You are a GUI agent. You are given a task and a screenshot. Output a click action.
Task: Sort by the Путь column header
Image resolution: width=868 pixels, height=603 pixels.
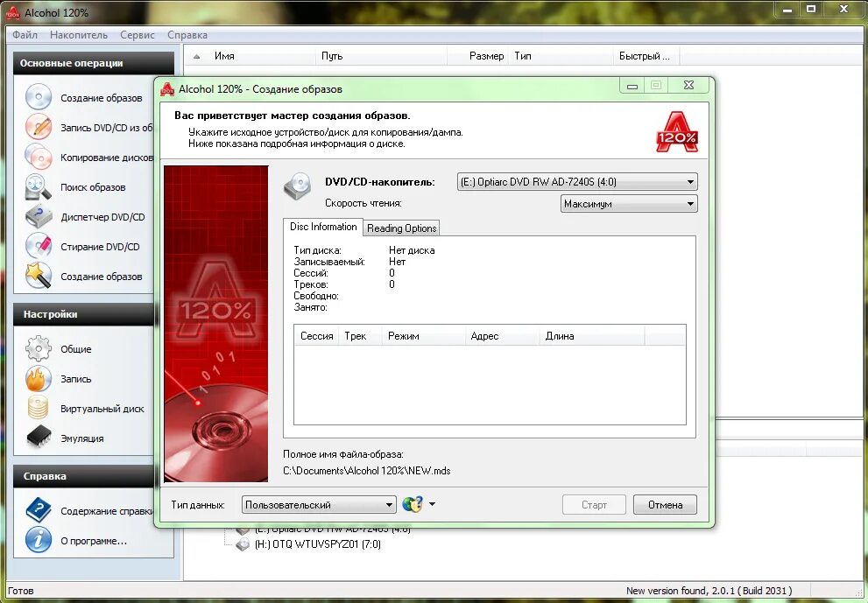click(x=381, y=56)
